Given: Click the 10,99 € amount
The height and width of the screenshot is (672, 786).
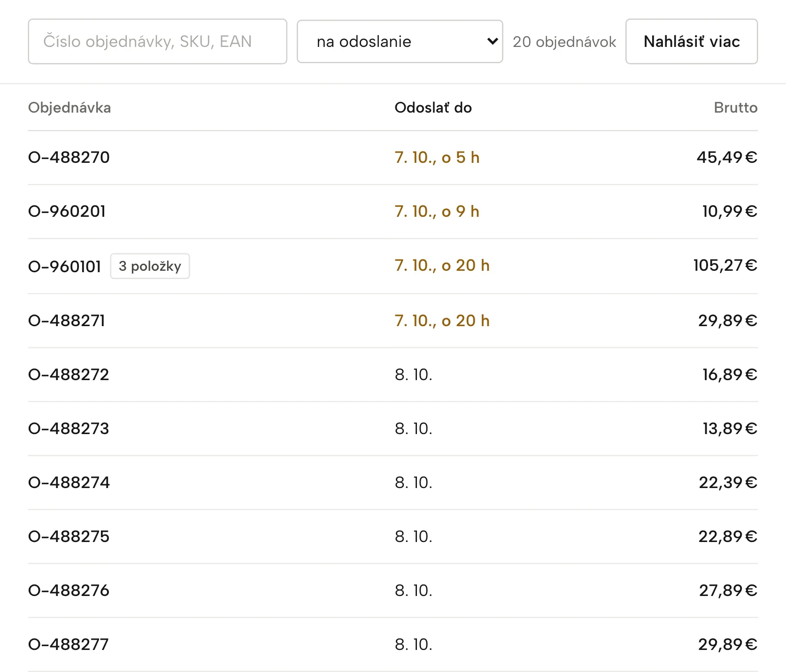Looking at the screenshot, I should pos(730,211).
